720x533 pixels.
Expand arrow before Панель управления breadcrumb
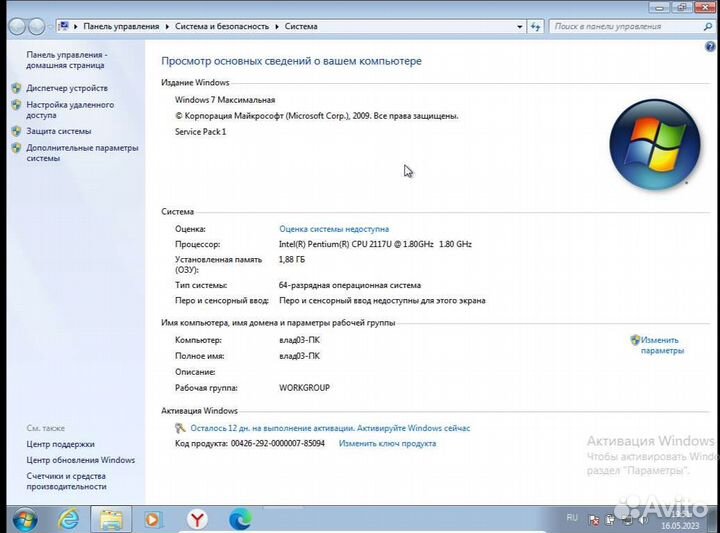(76, 27)
